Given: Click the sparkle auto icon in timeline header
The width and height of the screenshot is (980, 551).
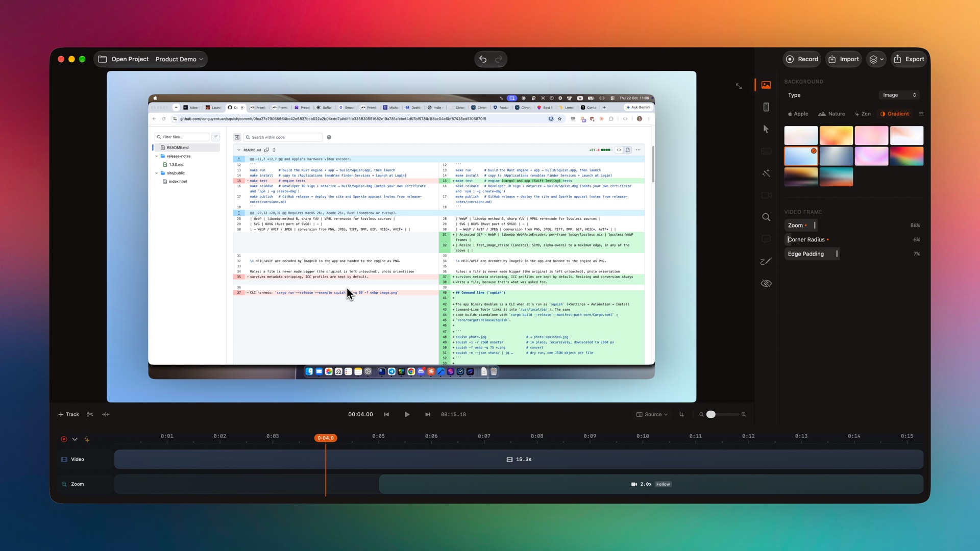Looking at the screenshot, I should click(87, 439).
